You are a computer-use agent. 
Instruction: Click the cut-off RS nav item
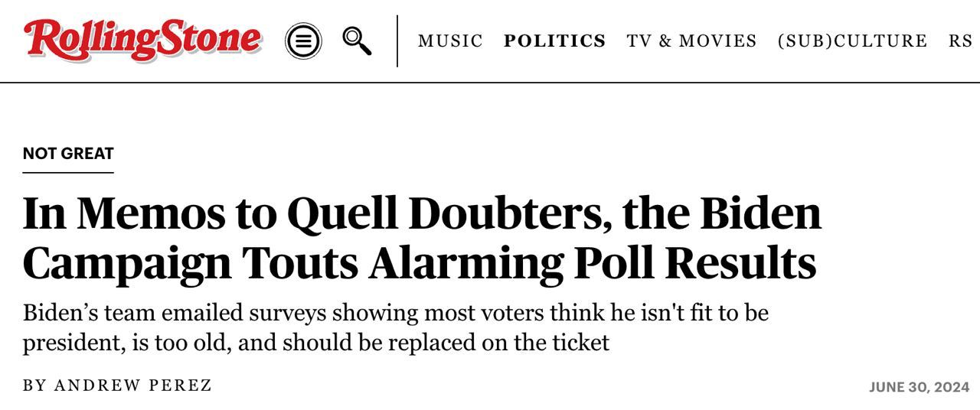point(961,41)
